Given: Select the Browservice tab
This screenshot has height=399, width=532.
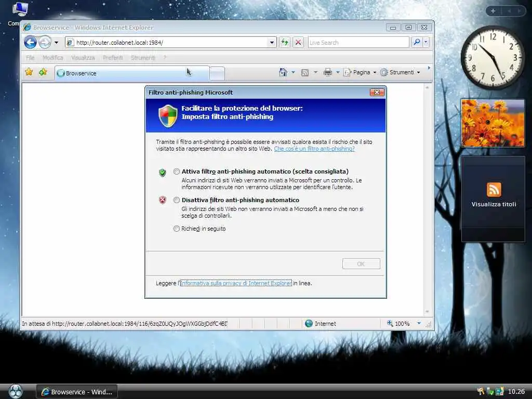Looking at the screenshot, I should point(131,73).
